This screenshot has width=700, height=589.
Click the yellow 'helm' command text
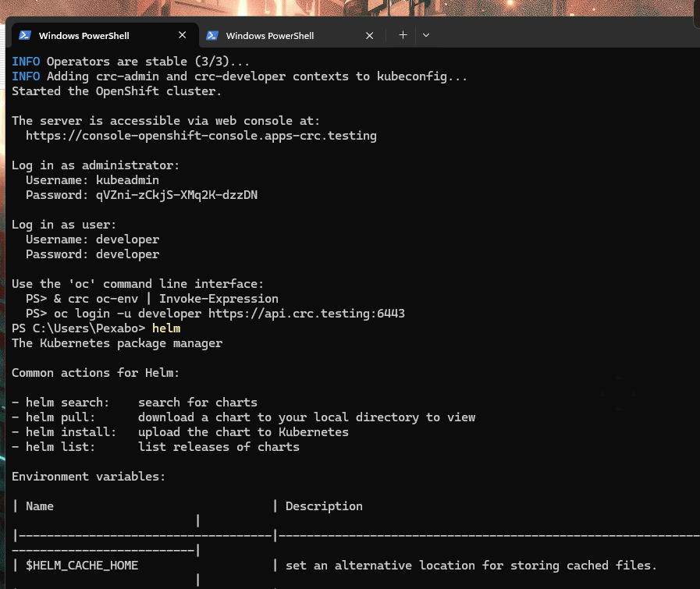click(166, 328)
